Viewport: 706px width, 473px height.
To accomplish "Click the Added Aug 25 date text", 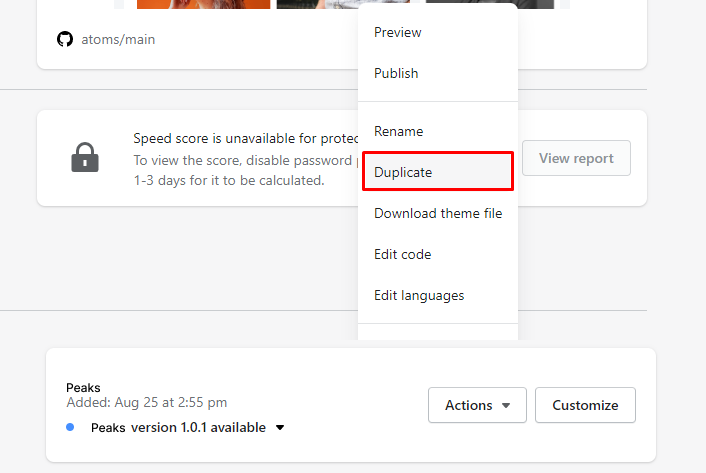I will click(x=146, y=402).
